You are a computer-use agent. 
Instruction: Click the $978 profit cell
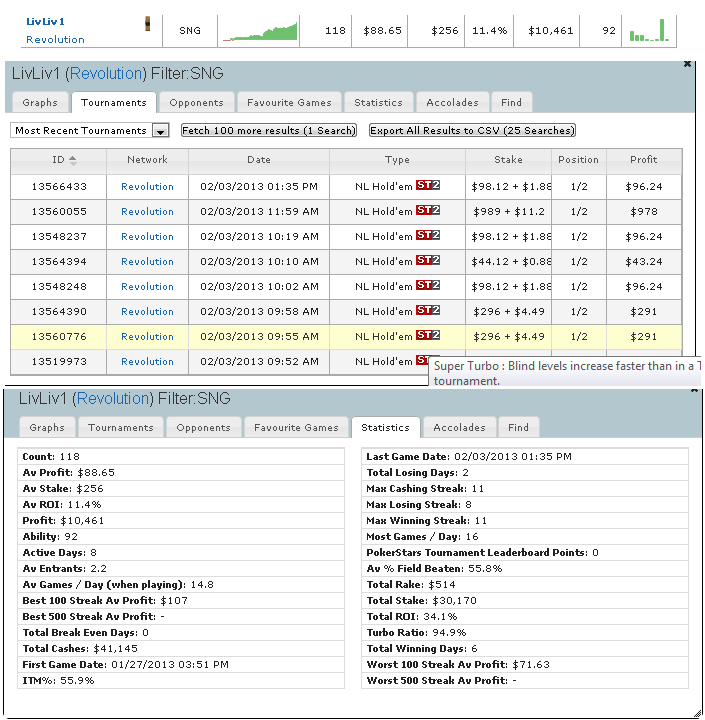[x=644, y=212]
